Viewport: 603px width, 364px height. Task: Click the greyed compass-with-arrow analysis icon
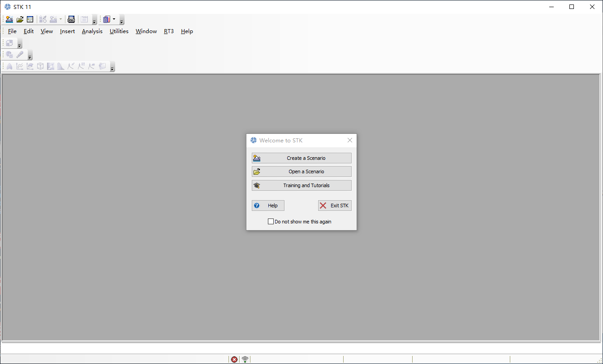point(71,66)
